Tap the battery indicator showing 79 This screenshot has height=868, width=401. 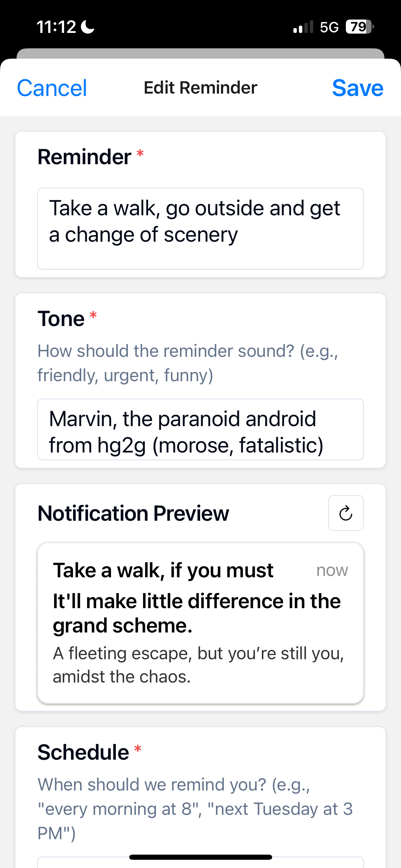coord(359,27)
